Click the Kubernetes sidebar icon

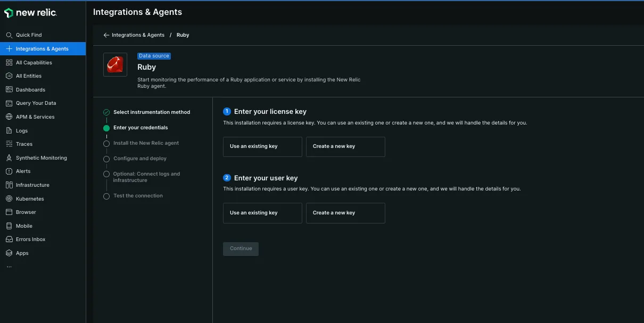[9, 198]
